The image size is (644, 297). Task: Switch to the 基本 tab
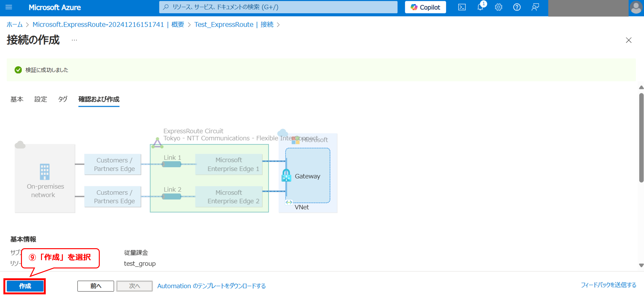(17, 99)
